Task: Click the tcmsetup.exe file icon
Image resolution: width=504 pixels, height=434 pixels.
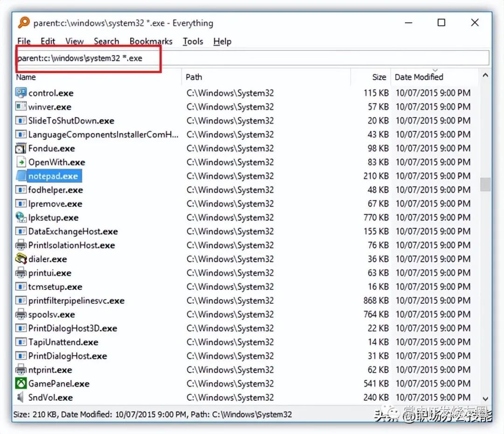Action: [21, 287]
